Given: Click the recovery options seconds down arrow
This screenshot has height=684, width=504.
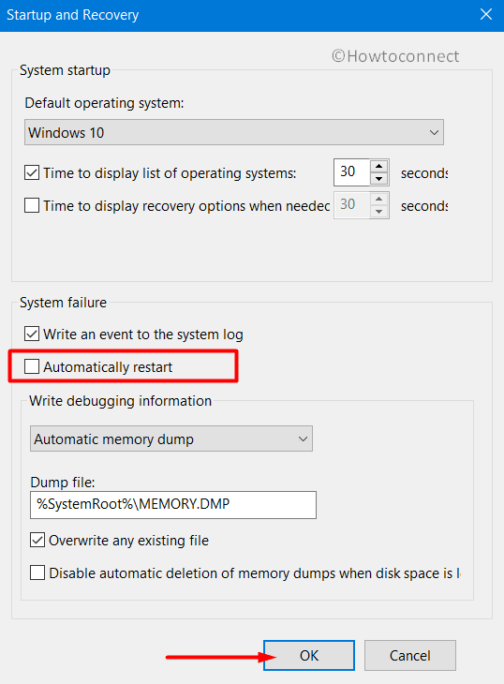Looking at the screenshot, I should (379, 212).
